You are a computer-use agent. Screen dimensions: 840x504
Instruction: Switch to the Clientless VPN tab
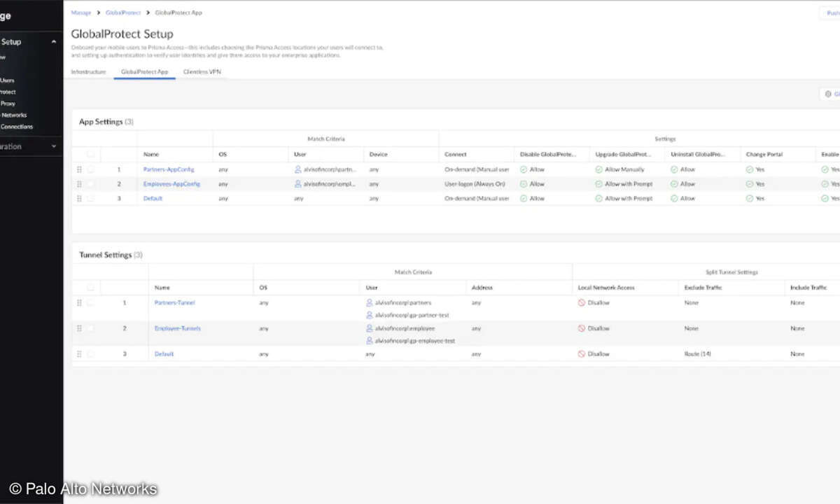point(202,71)
